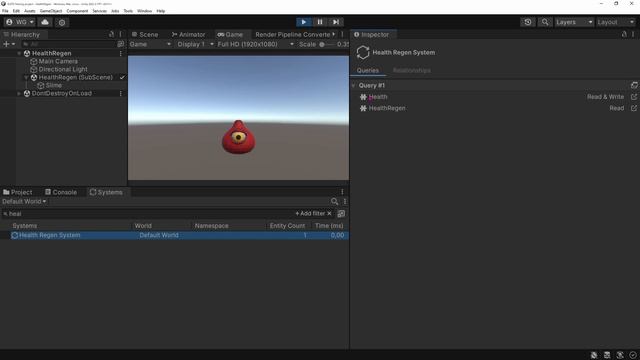
Task: Click the Add filter button
Action: click(x=310, y=213)
